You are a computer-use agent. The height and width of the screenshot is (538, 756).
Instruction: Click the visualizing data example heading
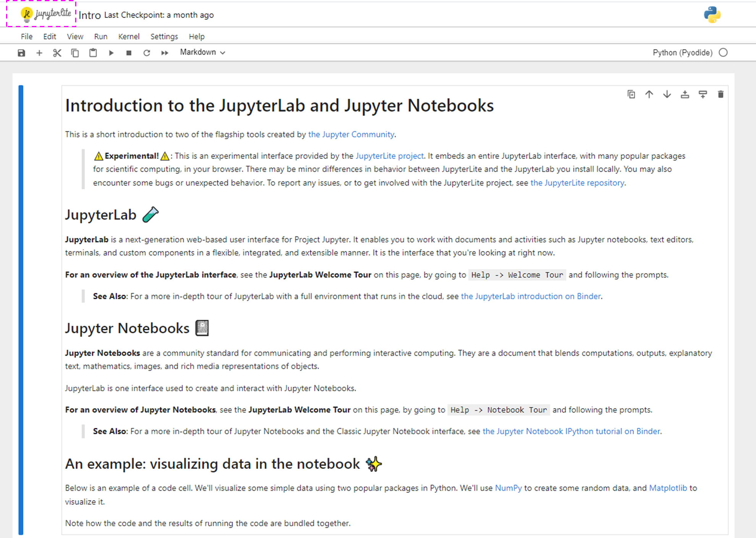tap(223, 464)
